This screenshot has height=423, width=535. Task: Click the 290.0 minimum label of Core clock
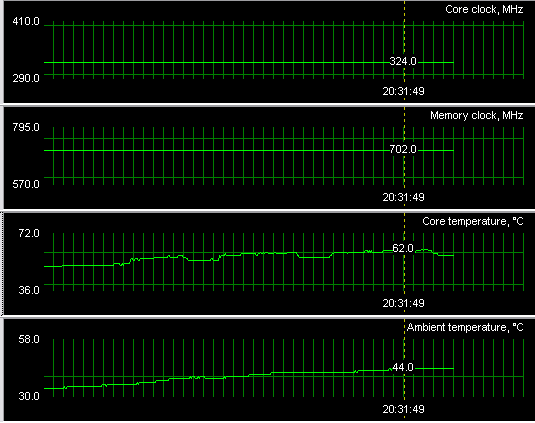[26, 78]
